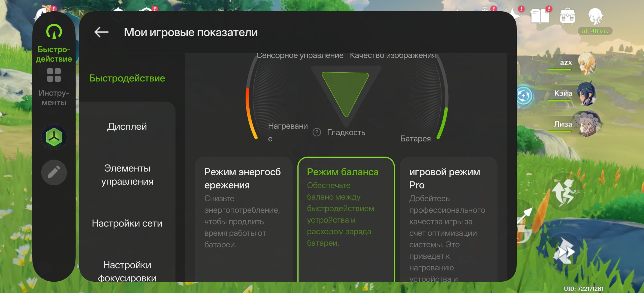Click the Батарея gauge label
The width and height of the screenshot is (644, 293).
[x=415, y=139]
